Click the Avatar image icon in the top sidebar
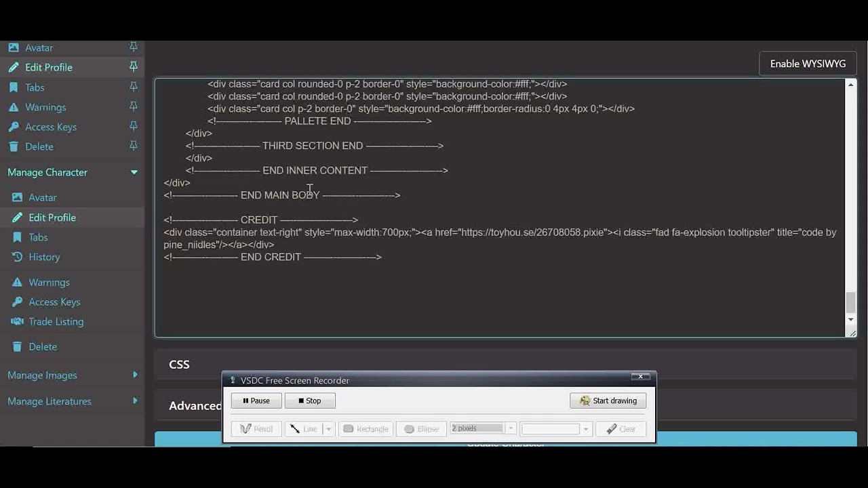 [x=14, y=47]
